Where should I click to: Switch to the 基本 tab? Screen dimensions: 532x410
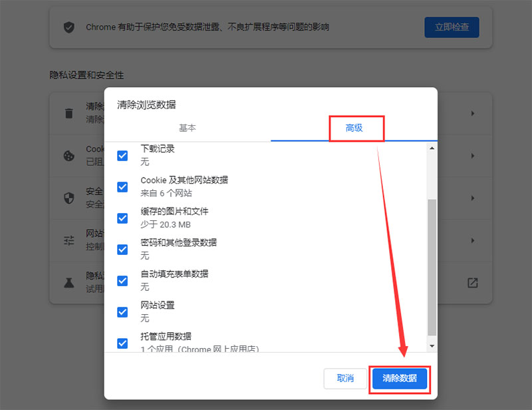[187, 128]
